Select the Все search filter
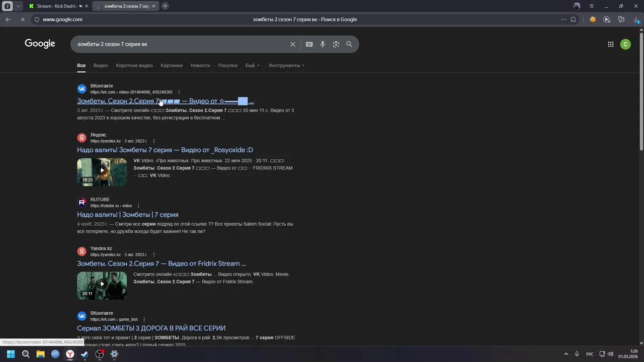This screenshot has width=644, height=362. tap(81, 65)
